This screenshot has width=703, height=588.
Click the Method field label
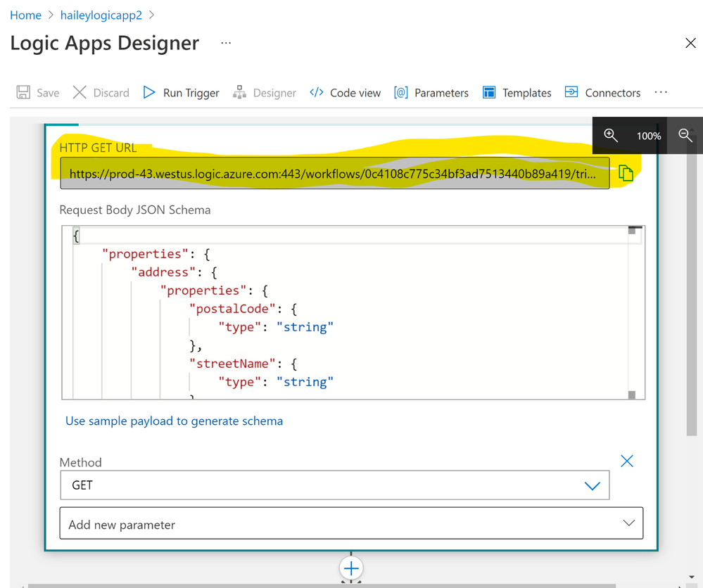(81, 462)
